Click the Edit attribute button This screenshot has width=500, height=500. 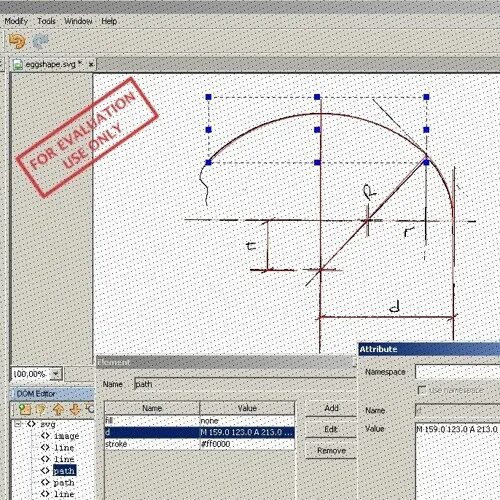pyautogui.click(x=331, y=429)
